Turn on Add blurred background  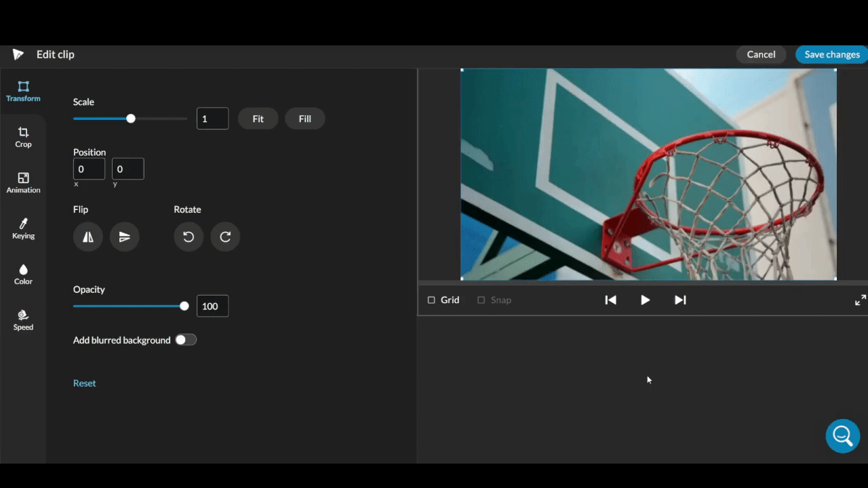pos(185,340)
